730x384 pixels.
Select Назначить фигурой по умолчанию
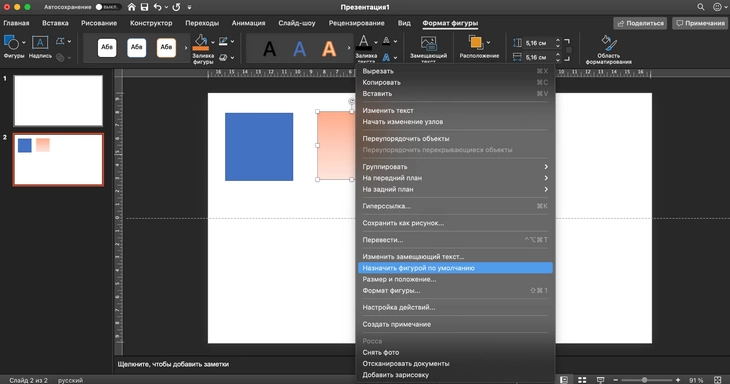coord(455,268)
